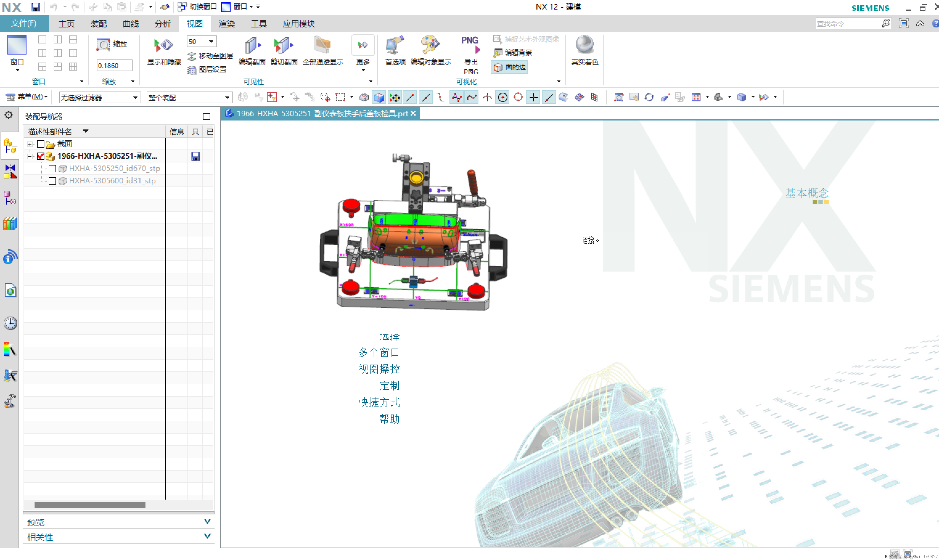Open the 快捷方式 link
Viewport: 939px width, 560px height.
379,402
